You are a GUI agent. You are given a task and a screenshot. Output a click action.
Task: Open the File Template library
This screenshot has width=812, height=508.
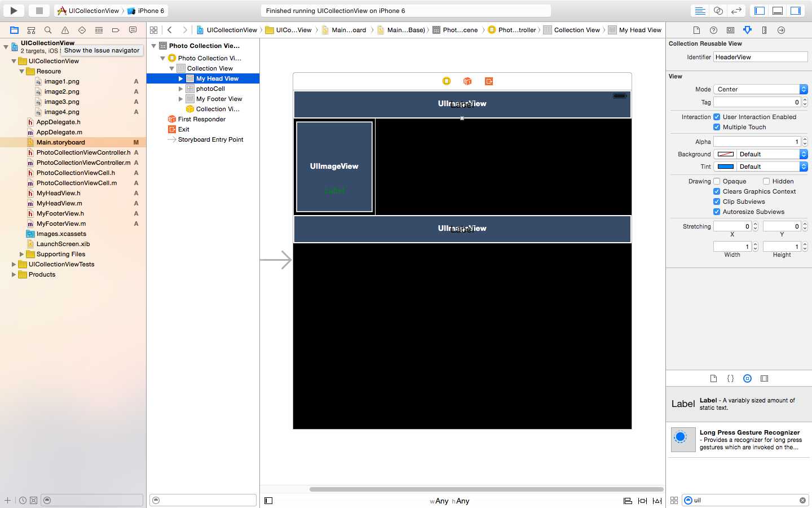point(713,379)
